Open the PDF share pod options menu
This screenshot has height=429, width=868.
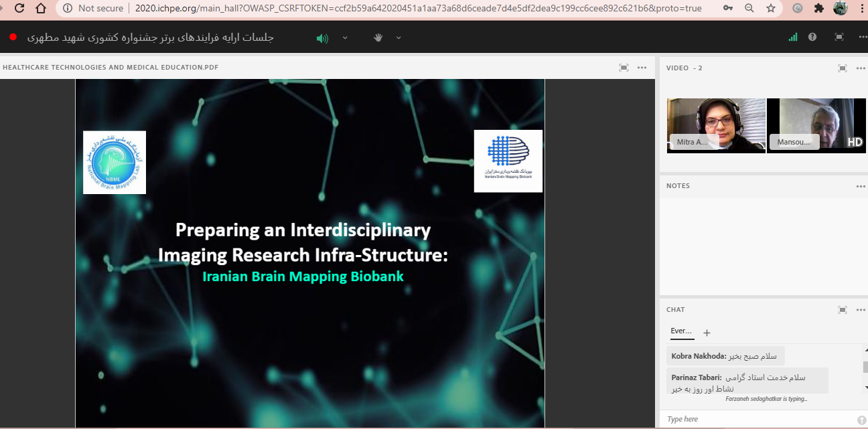(x=642, y=67)
